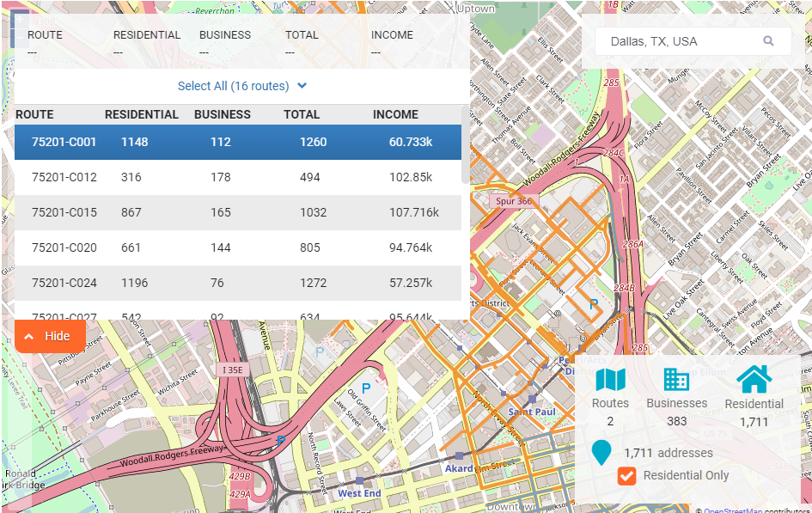Click RESIDENTIAL header in gray table header row
The height and width of the screenshot is (513, 812).
pos(142,114)
